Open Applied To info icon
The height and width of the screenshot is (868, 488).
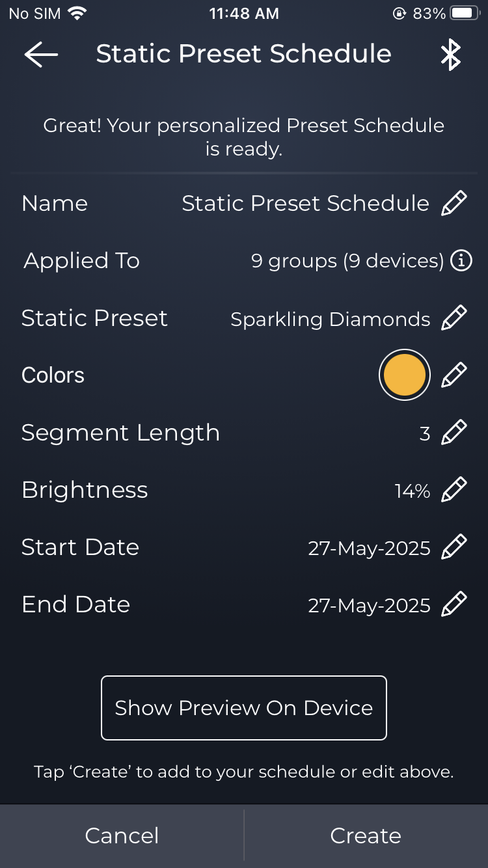tap(461, 261)
